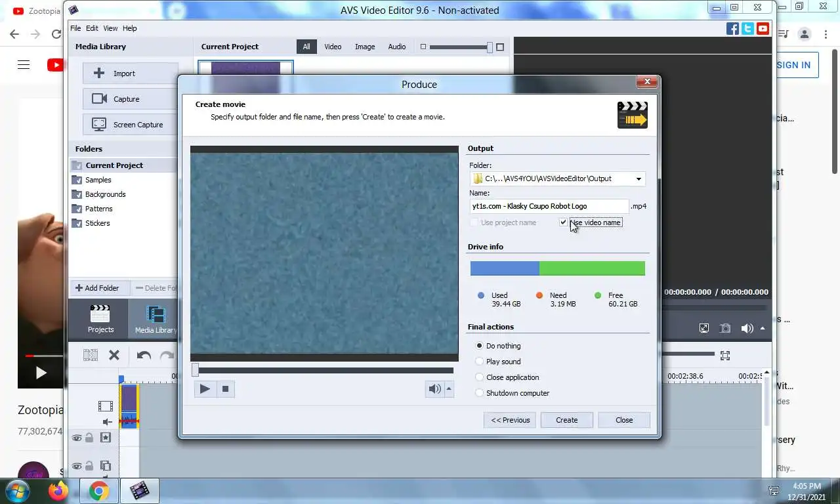This screenshot has height=504, width=840.
Task: Switch to the Video filter tab
Action: (333, 47)
